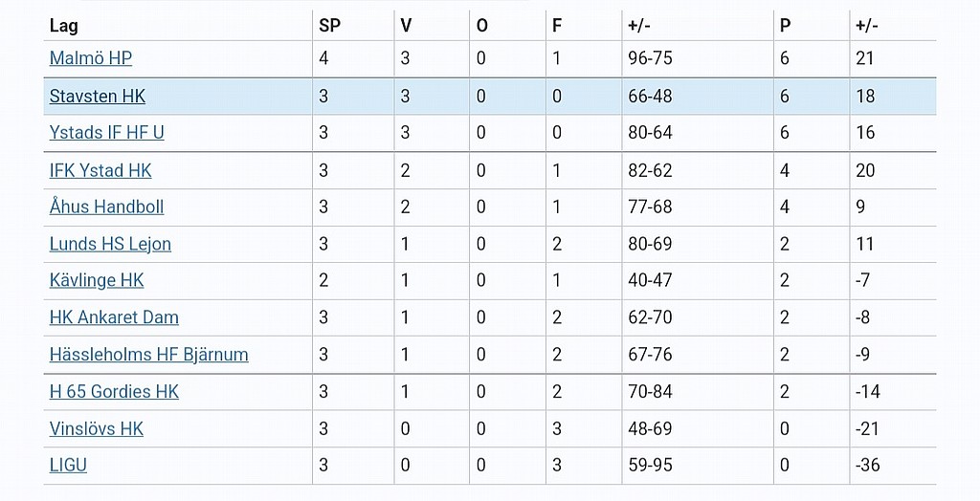Screen dimensions: 980x501
Task: Select the Åhus Handboll link
Action: coord(106,207)
